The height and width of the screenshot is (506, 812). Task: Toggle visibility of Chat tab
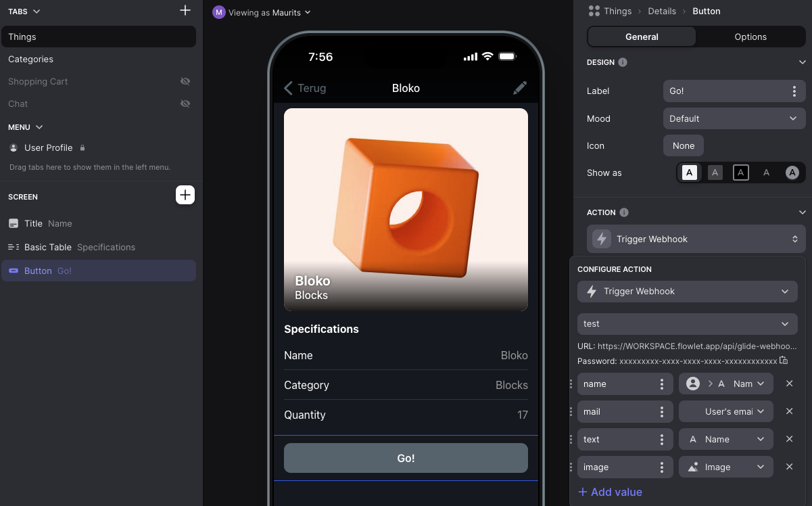pos(185,103)
